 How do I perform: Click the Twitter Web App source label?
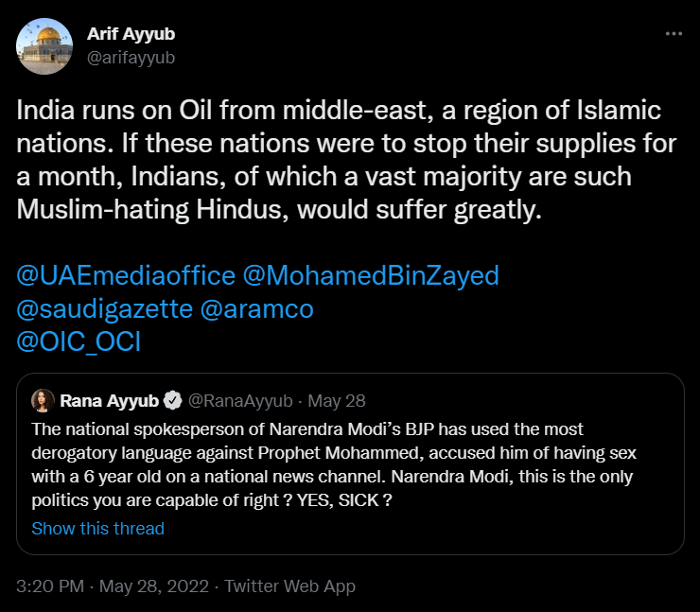pyautogui.click(x=289, y=586)
